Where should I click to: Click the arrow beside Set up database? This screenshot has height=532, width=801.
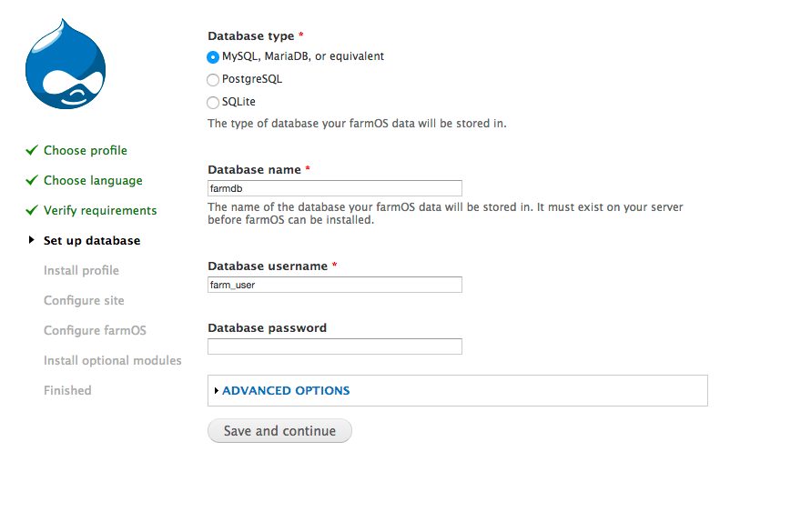pyautogui.click(x=32, y=240)
